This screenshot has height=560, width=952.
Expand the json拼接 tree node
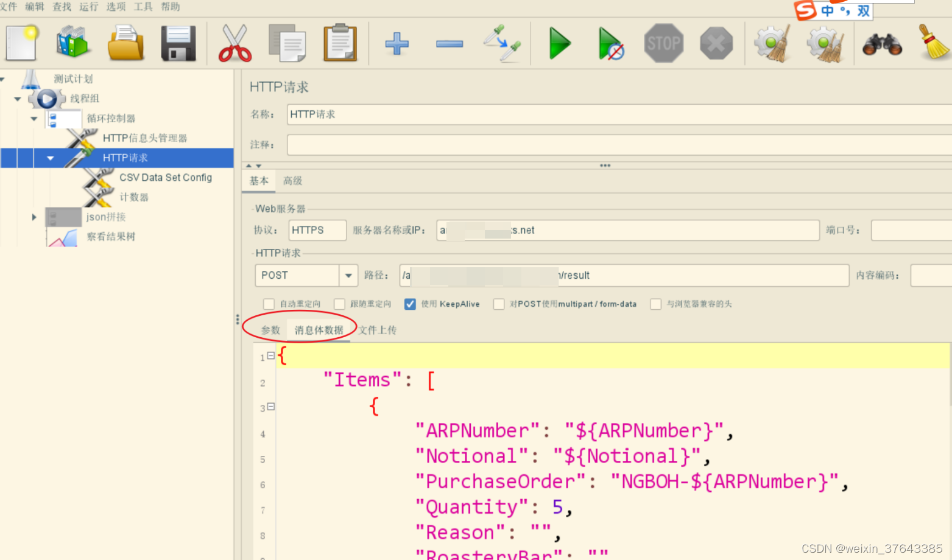tap(34, 217)
